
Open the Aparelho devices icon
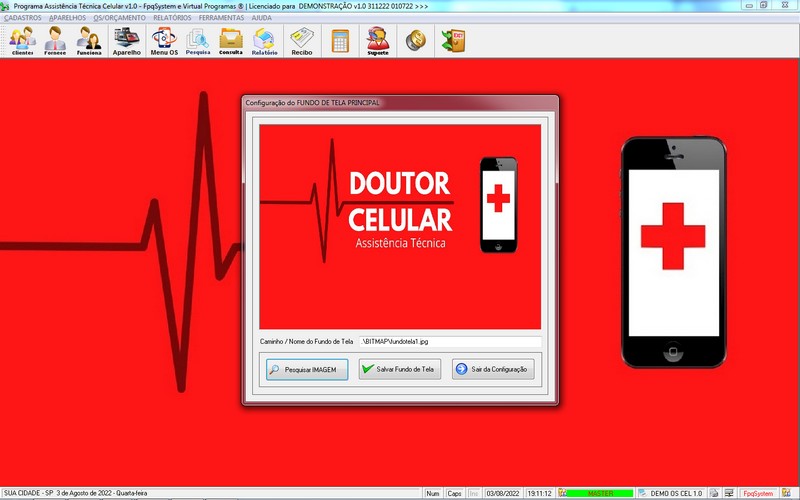point(127,40)
